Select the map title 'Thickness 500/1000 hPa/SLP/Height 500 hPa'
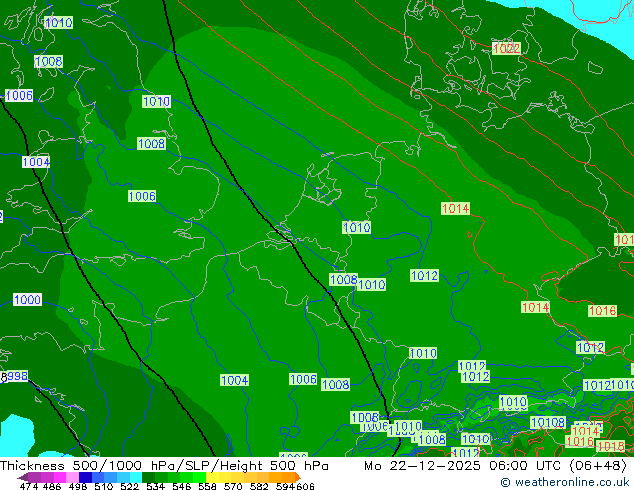Screen dimensions: 634x490 click(x=164, y=466)
